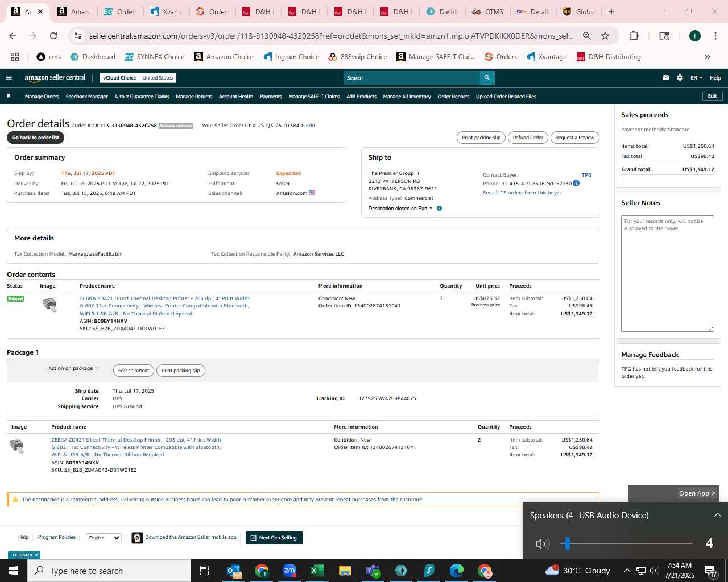Viewport: 728px width, 582px height.
Task: Click the zoom magnifier icon in the address bar
Action: point(586,36)
